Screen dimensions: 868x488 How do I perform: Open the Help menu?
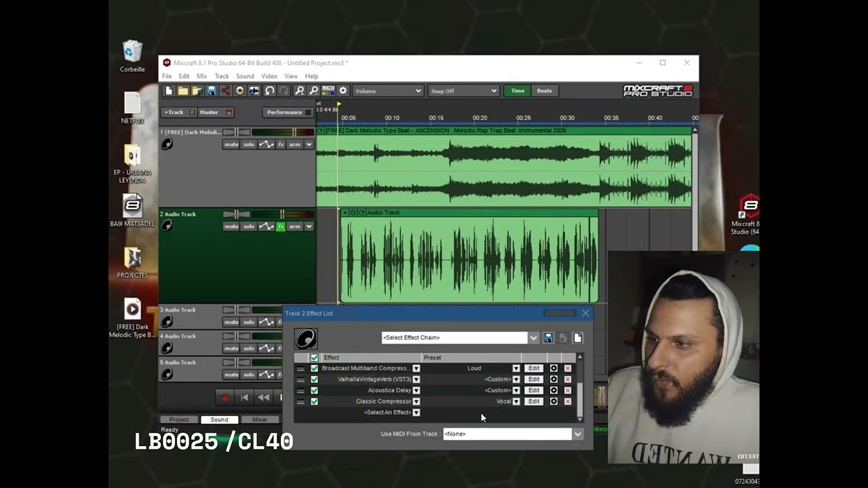pos(312,77)
